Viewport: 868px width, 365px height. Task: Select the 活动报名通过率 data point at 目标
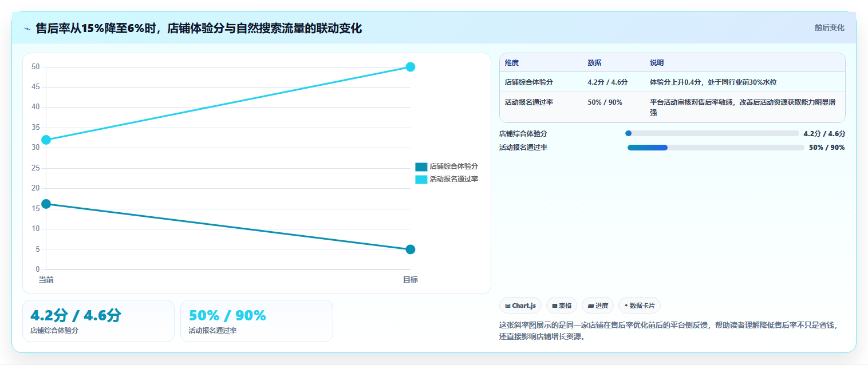(x=411, y=67)
